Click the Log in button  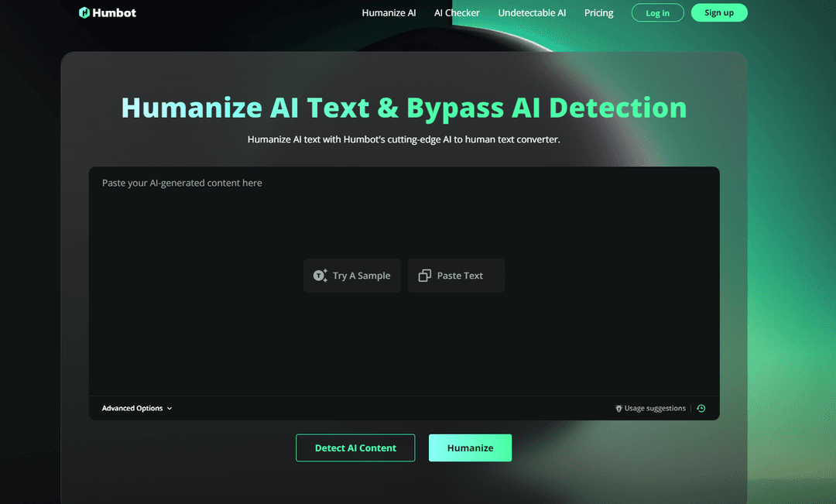(657, 13)
